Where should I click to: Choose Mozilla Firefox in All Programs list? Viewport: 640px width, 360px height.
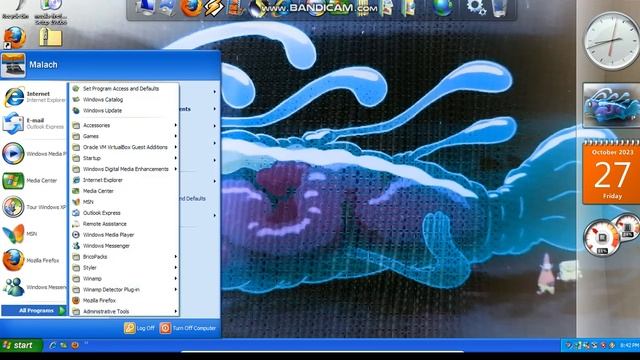[124, 300]
